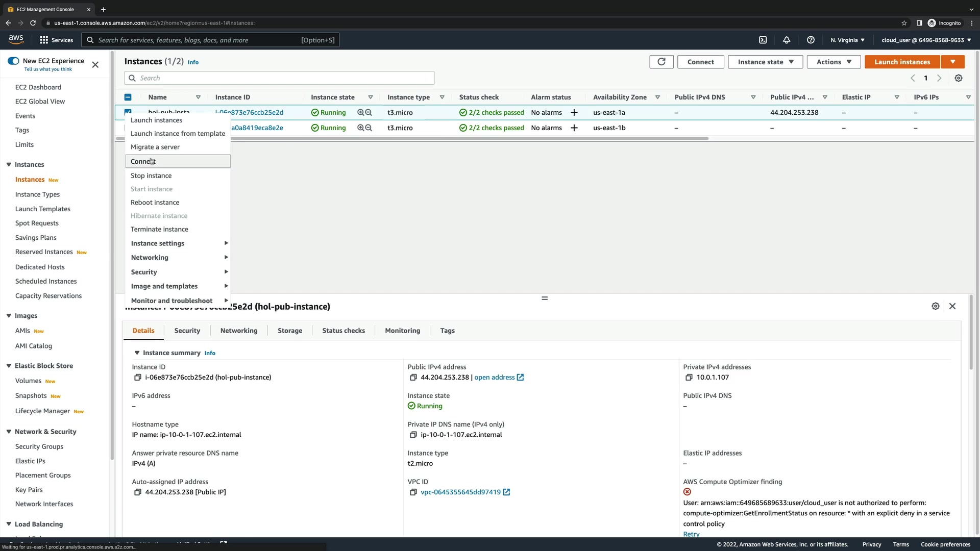Open the Instance state dropdown
The height and width of the screenshot is (551, 980).
point(765,62)
